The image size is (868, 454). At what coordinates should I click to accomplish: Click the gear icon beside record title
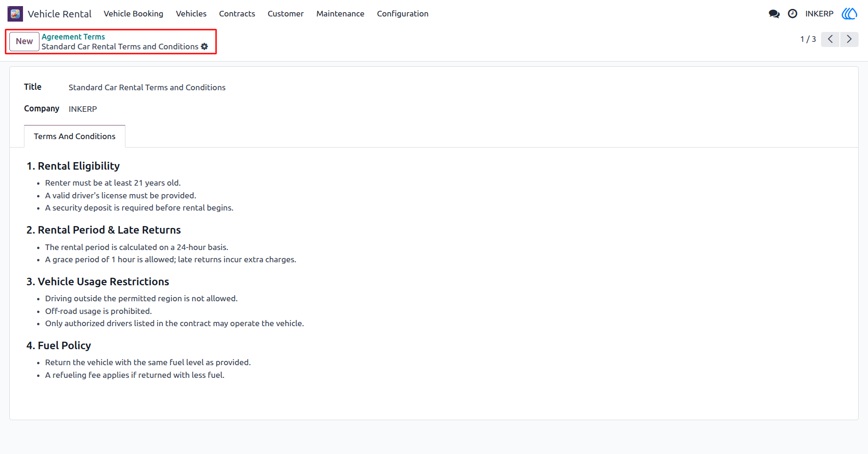[204, 47]
